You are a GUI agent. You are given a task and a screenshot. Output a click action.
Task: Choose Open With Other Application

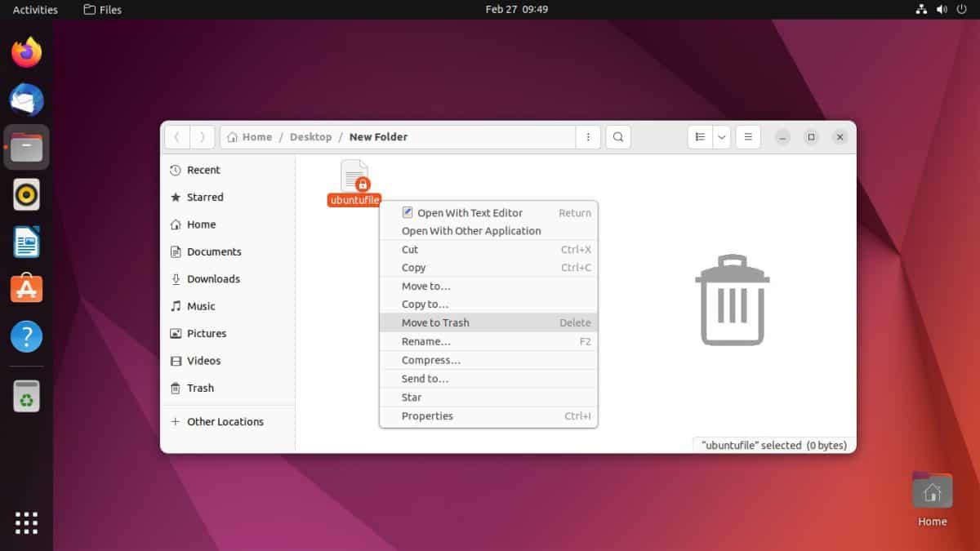click(488, 231)
